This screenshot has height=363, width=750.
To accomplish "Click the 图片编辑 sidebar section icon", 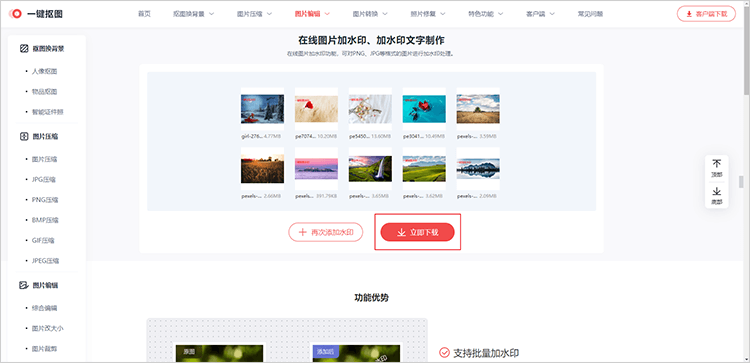I will (x=24, y=286).
